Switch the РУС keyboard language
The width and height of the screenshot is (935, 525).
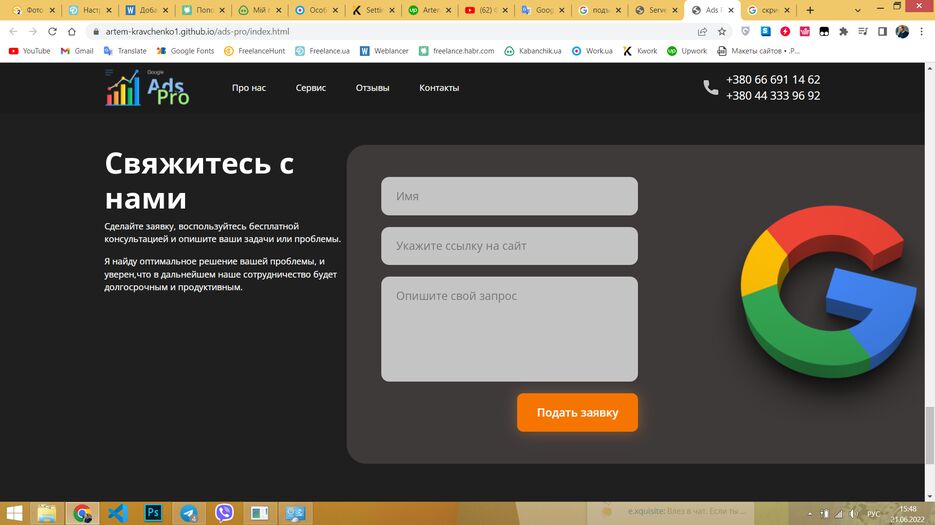(874, 514)
